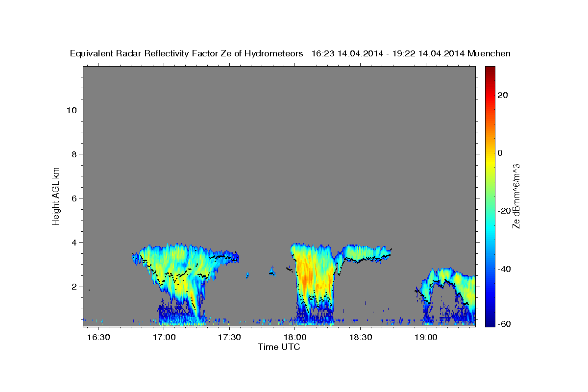The image size is (588, 392).
Task: Click the "Time UTC" x-axis label
Action: [x=279, y=347]
